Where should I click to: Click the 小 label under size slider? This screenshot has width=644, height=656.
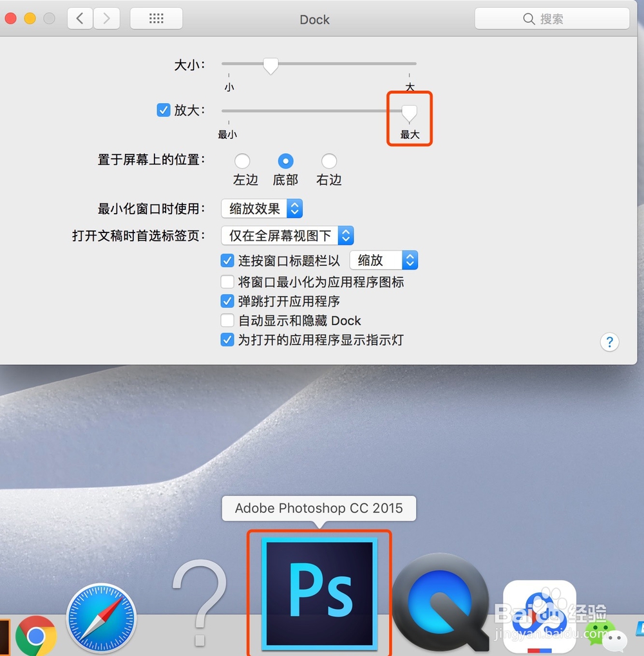[229, 87]
